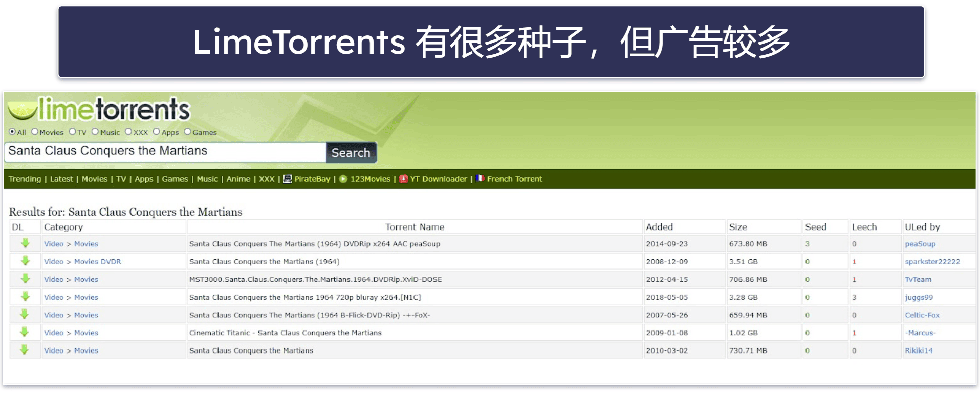The width and height of the screenshot is (980, 393).
Task: Open the Music nav bar link
Action: 207,179
